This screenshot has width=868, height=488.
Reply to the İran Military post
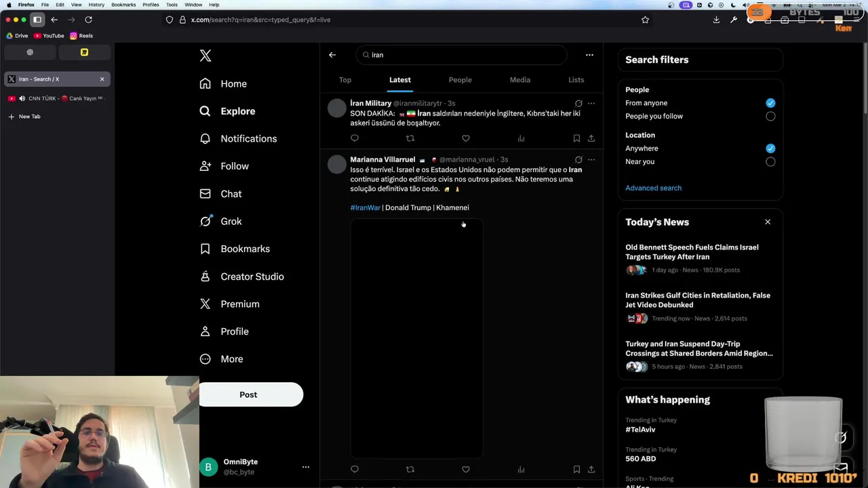[x=355, y=138]
